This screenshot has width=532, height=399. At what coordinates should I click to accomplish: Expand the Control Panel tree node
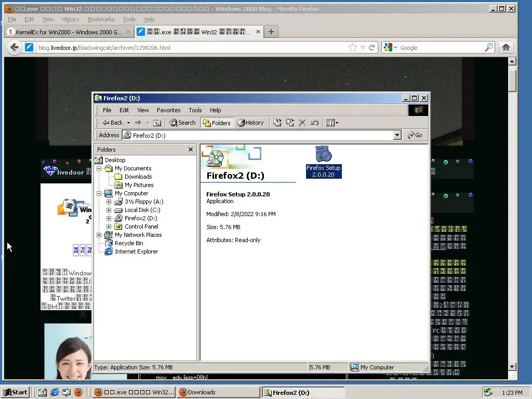109,227
